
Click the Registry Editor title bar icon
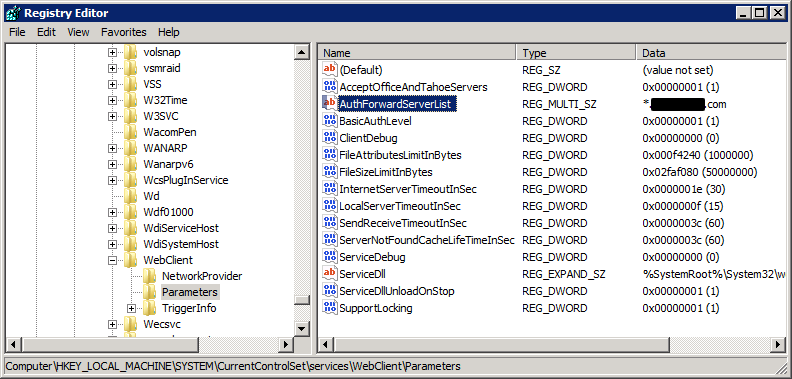[13, 13]
